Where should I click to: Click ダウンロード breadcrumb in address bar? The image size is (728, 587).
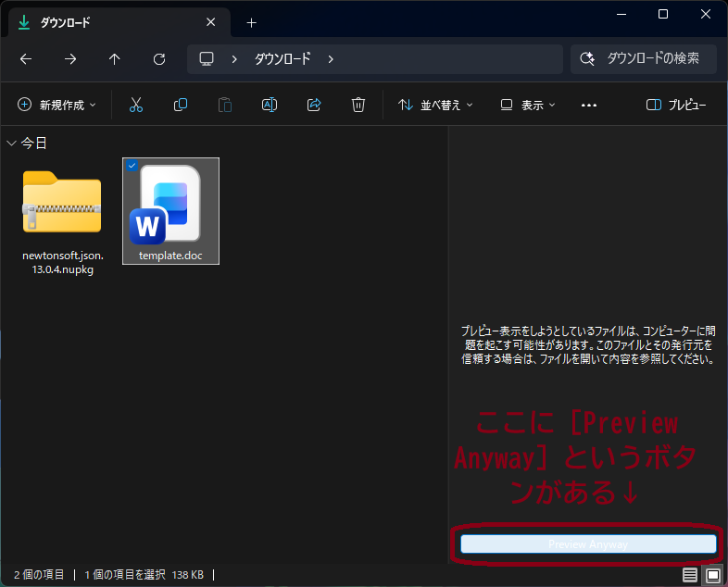tap(282, 59)
